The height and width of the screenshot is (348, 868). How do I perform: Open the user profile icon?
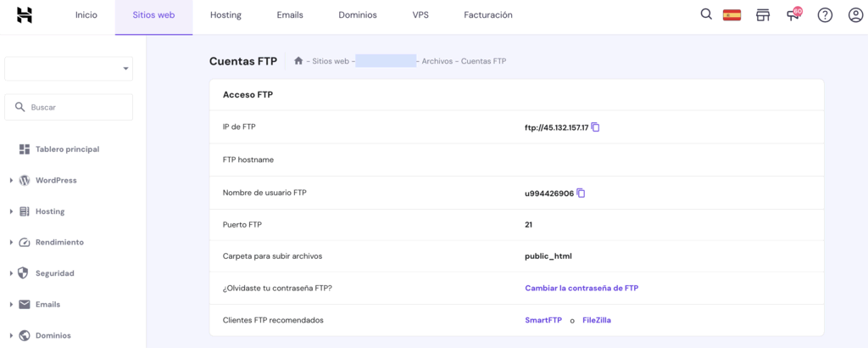[x=855, y=15]
